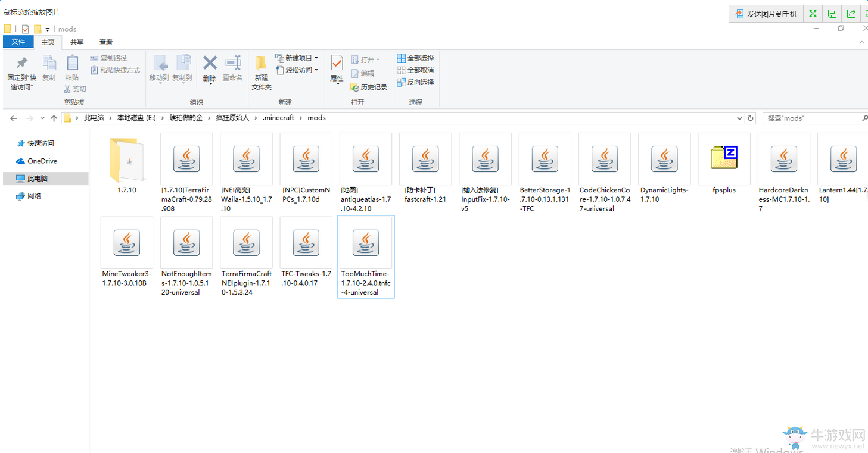
Task: Refresh the mods folder view
Action: (x=751, y=118)
